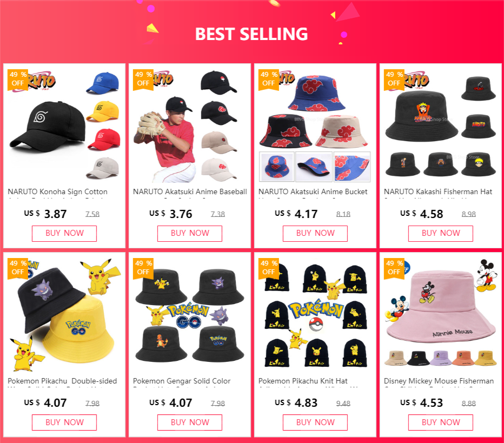Select the pink Minnie Mouse hat image
Viewport: 504px width, 443px height.
(440, 307)
